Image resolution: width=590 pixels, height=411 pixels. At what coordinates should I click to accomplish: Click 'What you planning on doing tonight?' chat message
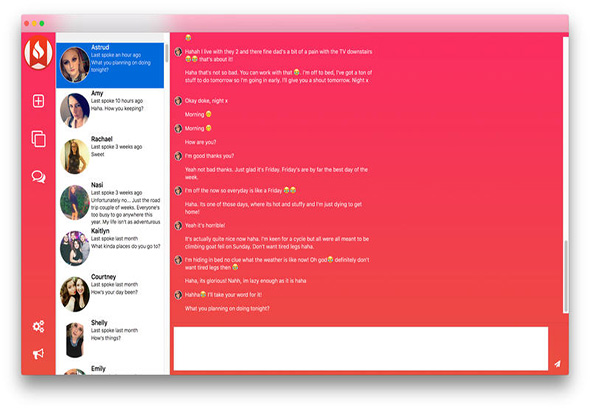pyautogui.click(x=227, y=309)
